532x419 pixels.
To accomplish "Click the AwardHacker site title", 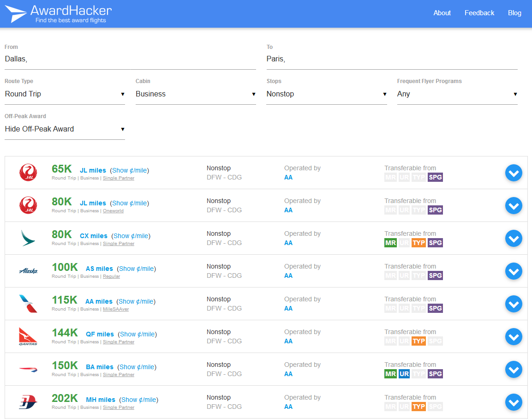I will pos(71,11).
